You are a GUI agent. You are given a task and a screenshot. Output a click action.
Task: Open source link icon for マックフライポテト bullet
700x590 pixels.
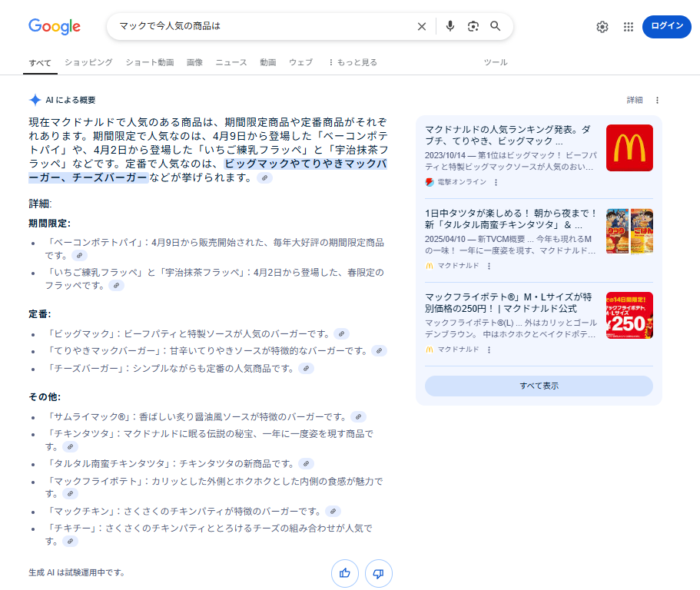coord(70,494)
